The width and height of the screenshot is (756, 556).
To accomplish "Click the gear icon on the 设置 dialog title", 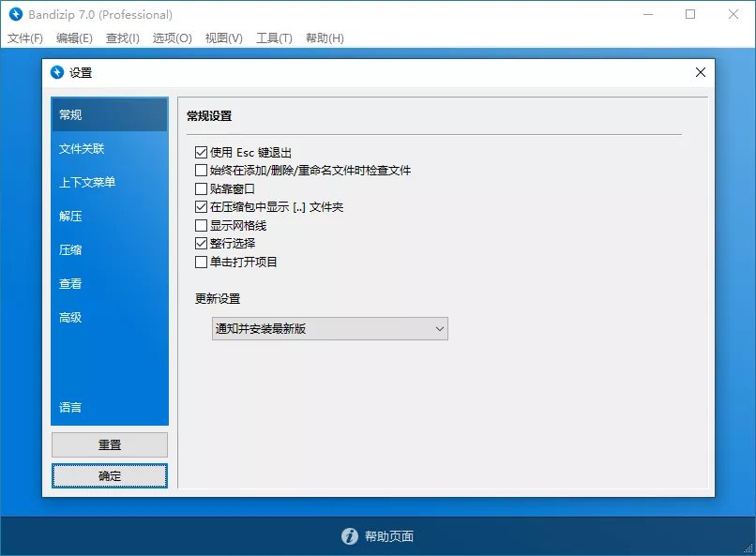I will coord(56,72).
